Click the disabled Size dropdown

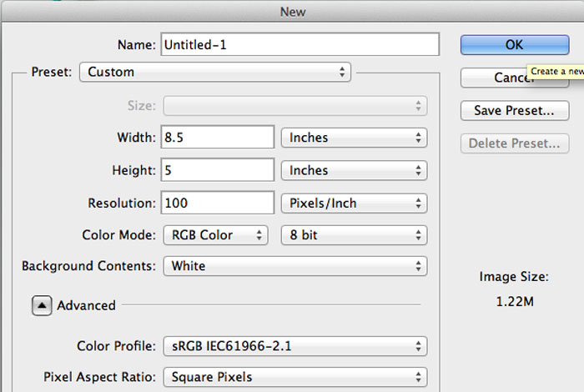(295, 106)
